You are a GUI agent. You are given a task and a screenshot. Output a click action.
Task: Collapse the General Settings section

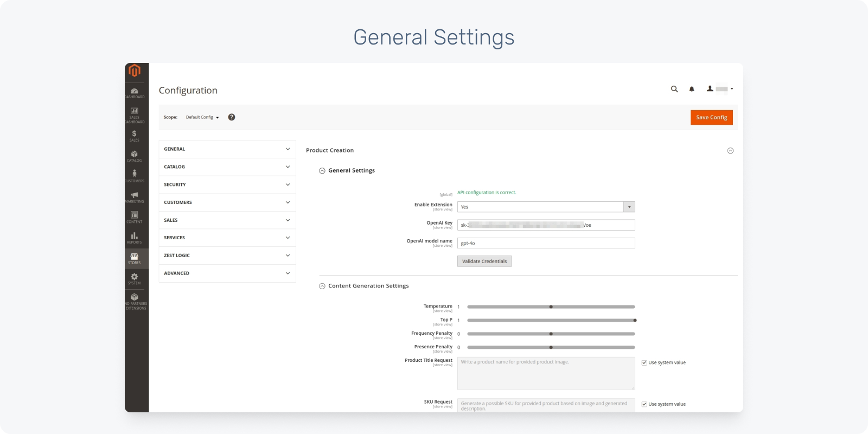pos(322,170)
